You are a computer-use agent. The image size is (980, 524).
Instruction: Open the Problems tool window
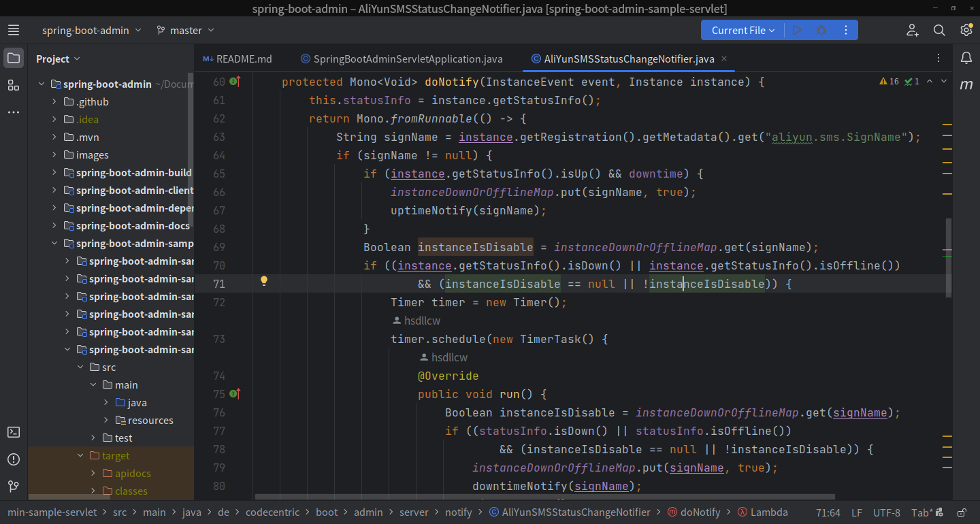pos(14,459)
